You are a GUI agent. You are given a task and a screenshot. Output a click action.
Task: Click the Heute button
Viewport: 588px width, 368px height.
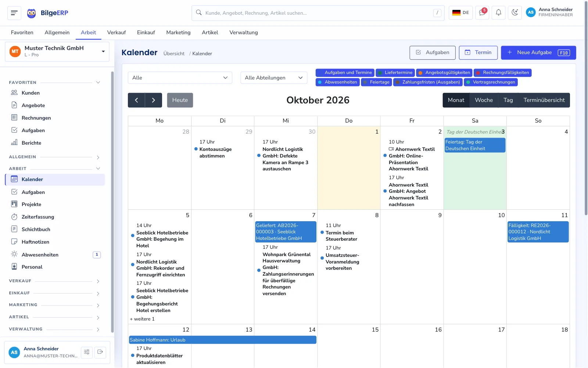point(180,100)
